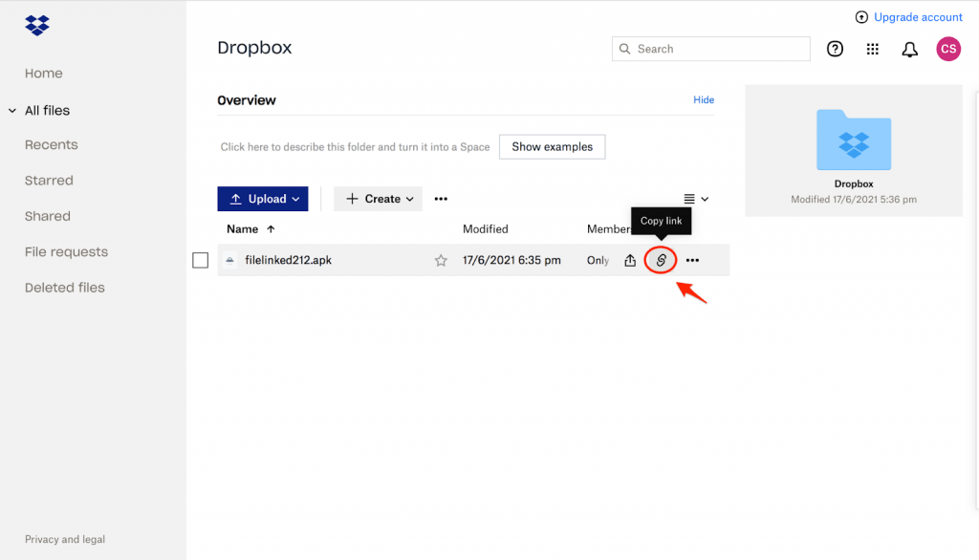Click the share icon for filelinked212.apk
979x560 pixels.
630,260
